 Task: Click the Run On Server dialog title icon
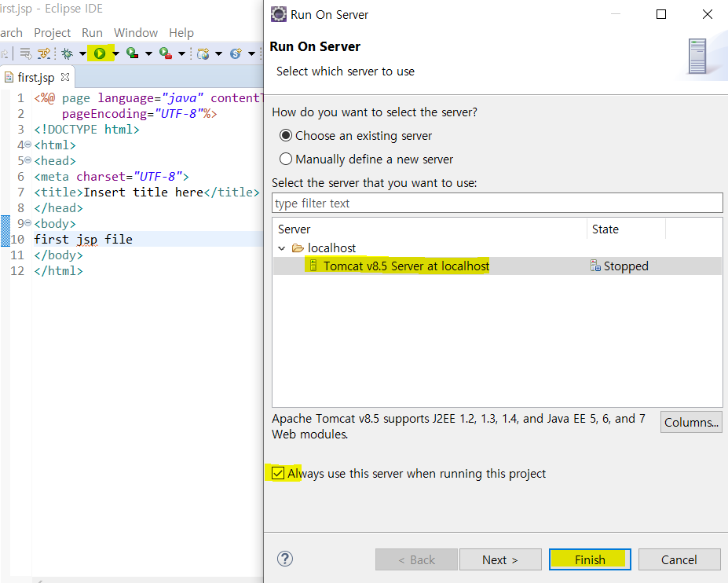pos(279,14)
